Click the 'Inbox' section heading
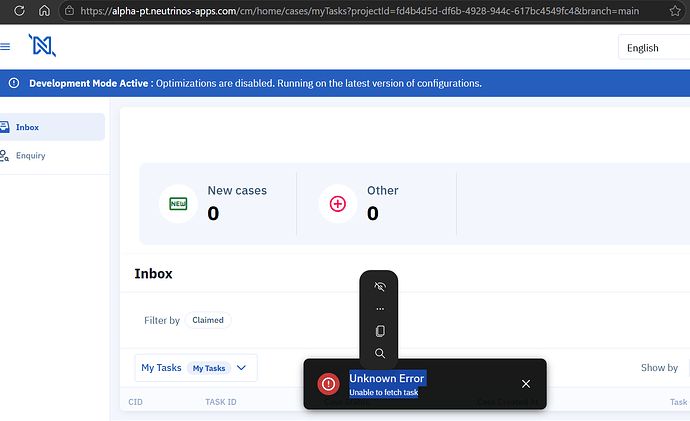Screen dimensions: 690x421 coord(154,274)
